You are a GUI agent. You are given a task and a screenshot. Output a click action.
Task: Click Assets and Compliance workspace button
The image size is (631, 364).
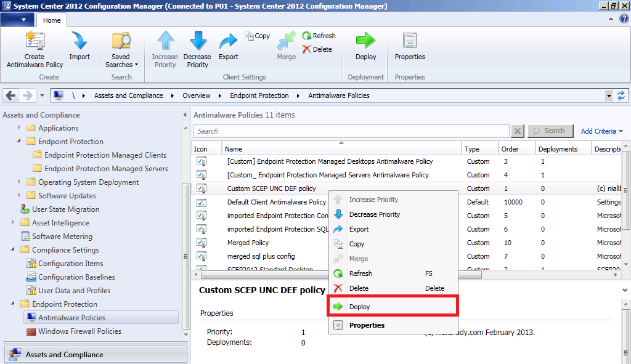[96, 354]
